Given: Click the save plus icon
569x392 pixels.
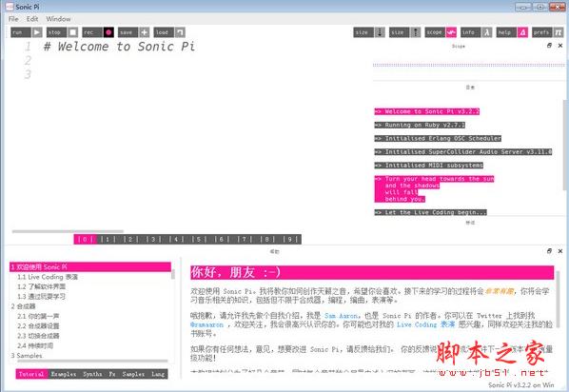Looking at the screenshot, I should pyautogui.click(x=144, y=32).
